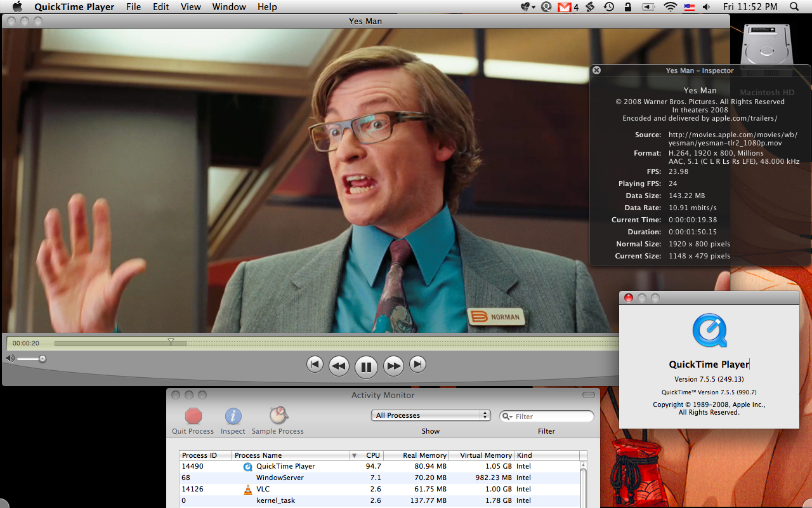Screen dimensions: 812x508
Task: Click the Sample Process icon
Action: click(x=278, y=416)
